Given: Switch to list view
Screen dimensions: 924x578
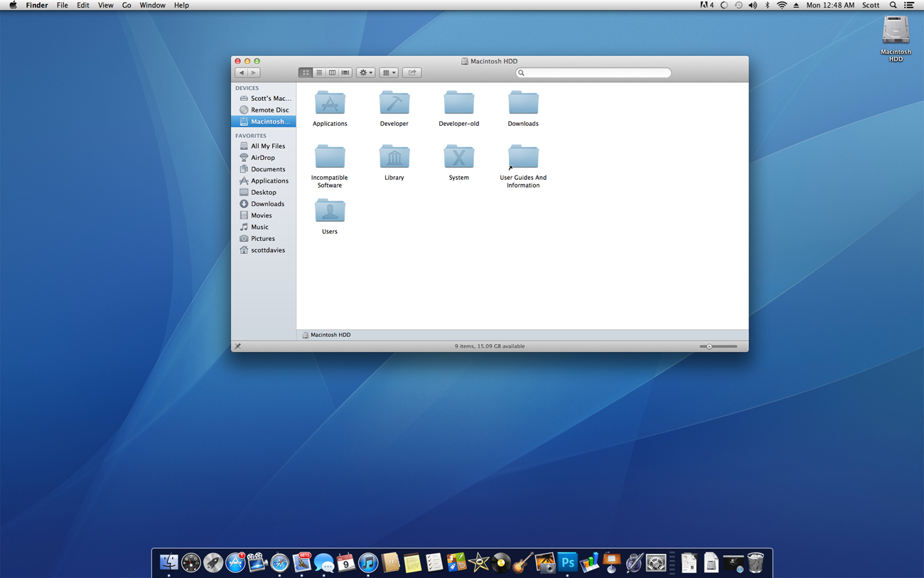Looking at the screenshot, I should (x=319, y=73).
